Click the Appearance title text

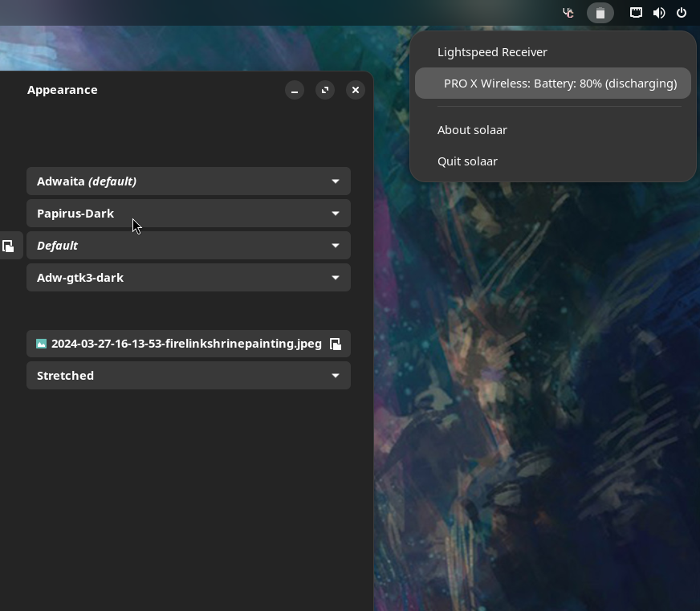(62, 90)
